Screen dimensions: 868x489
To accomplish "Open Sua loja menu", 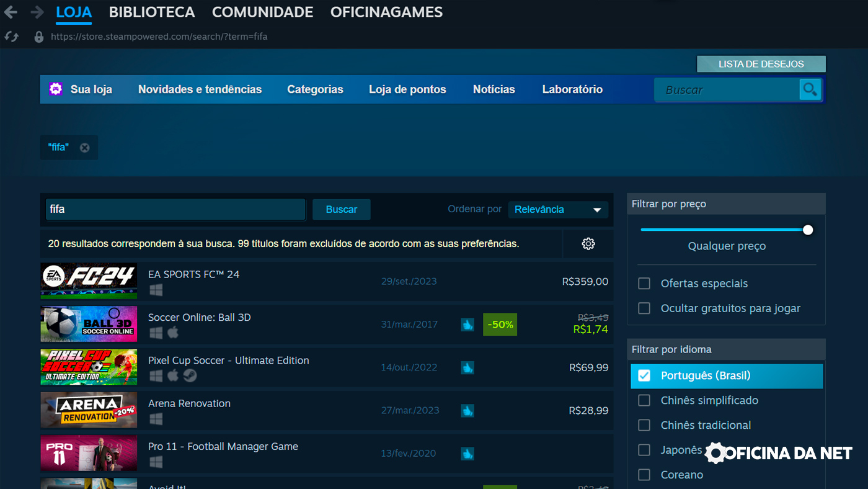I will tap(91, 89).
